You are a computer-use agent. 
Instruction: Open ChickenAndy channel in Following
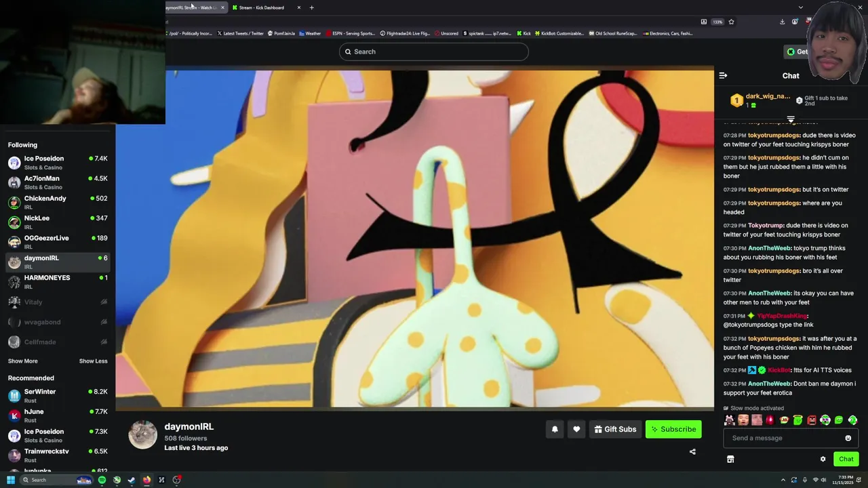click(x=58, y=202)
